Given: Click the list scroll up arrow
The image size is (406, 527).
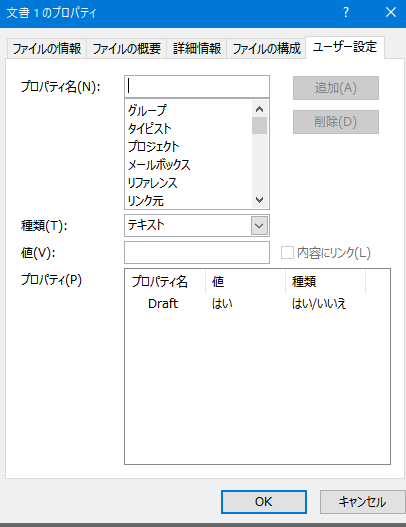Looking at the screenshot, I should point(259,109).
